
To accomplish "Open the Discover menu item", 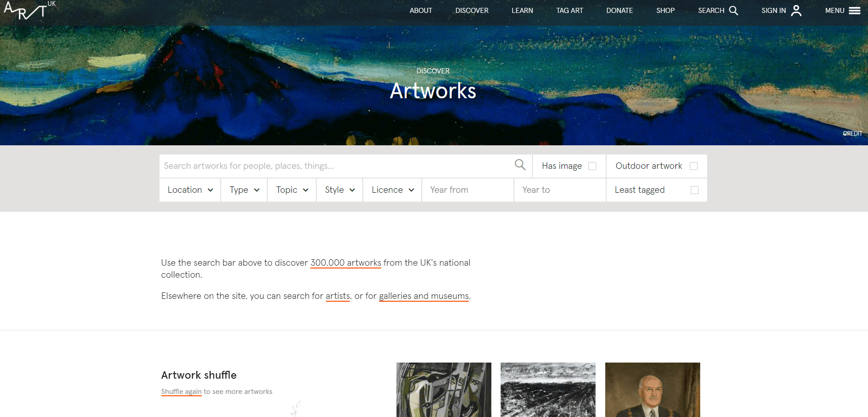I will coord(472,11).
